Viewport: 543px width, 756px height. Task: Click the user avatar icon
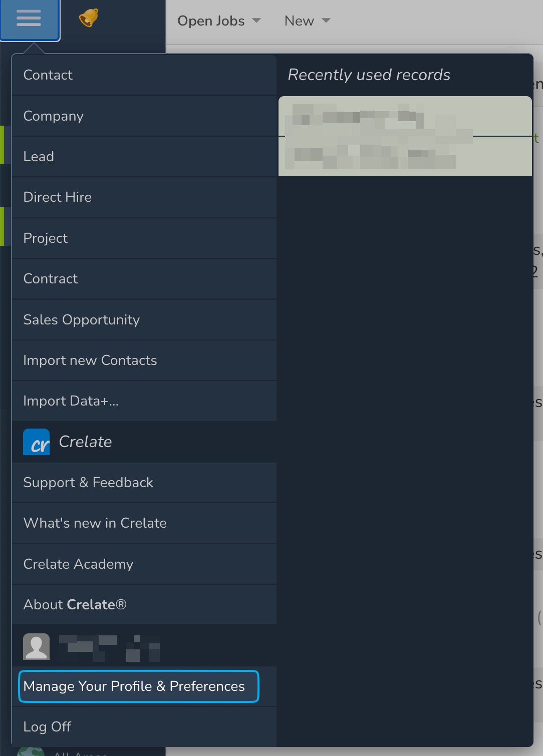pos(37,646)
